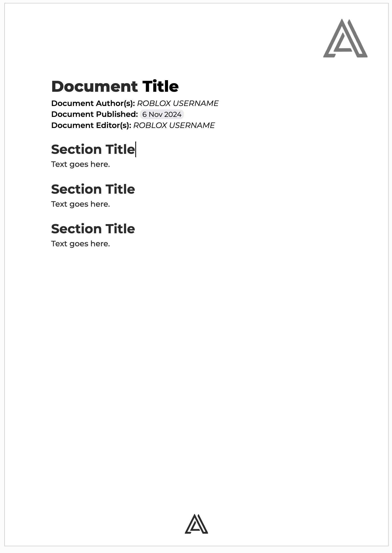
Task: Click "USERNAME" in the author line
Action: pos(196,103)
